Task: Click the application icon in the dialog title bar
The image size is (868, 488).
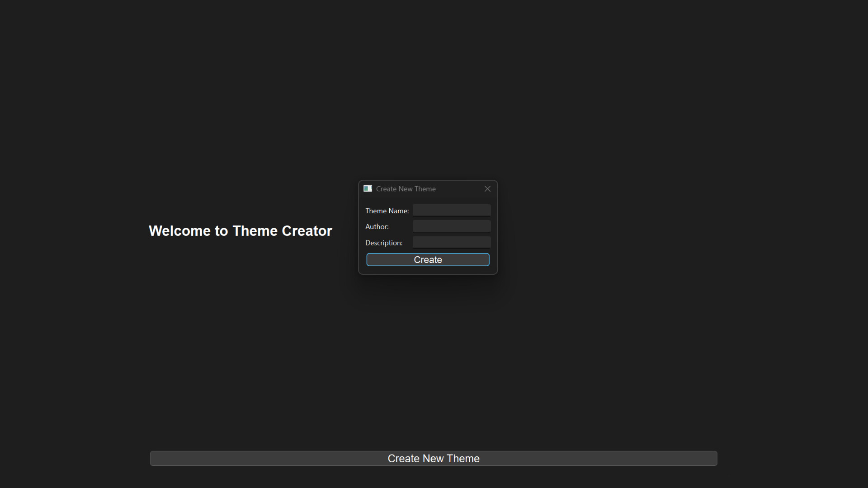Action: coord(368,188)
